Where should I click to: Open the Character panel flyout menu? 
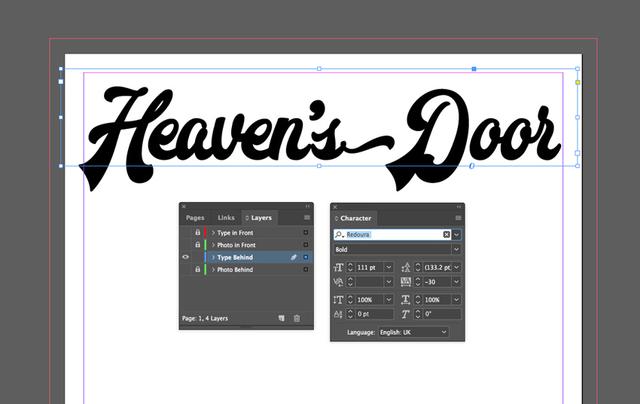(458, 218)
